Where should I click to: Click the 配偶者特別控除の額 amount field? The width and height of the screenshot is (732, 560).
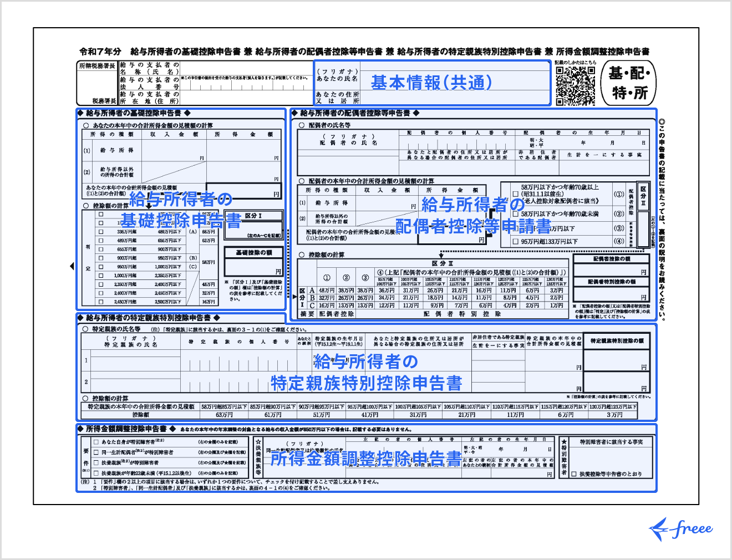click(x=611, y=293)
